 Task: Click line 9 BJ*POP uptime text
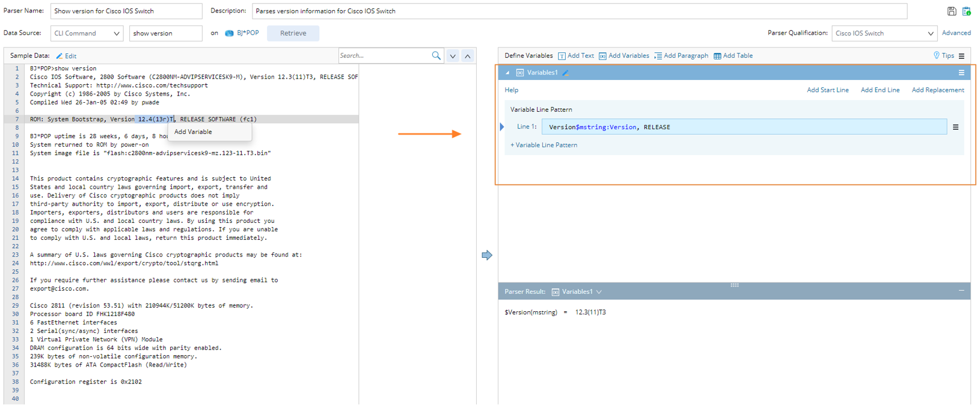pos(99,136)
